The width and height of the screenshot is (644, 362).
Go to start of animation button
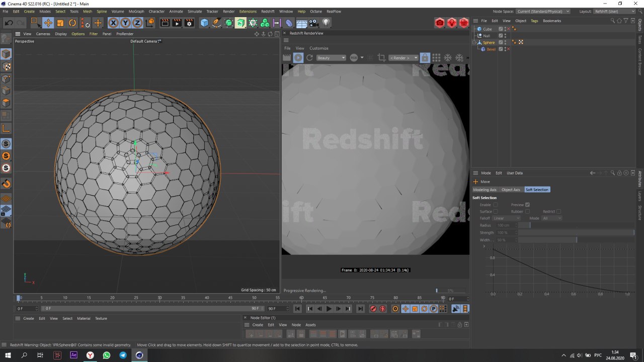click(x=298, y=309)
